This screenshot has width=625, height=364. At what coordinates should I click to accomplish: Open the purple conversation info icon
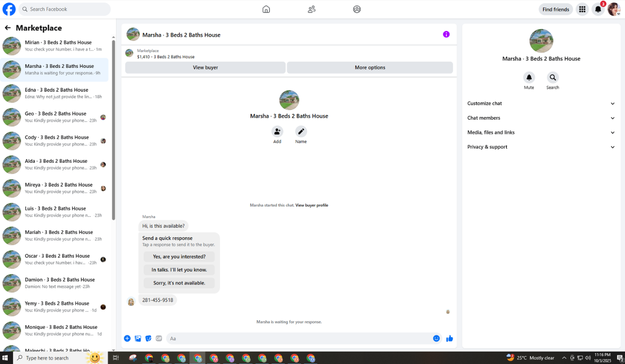click(446, 34)
